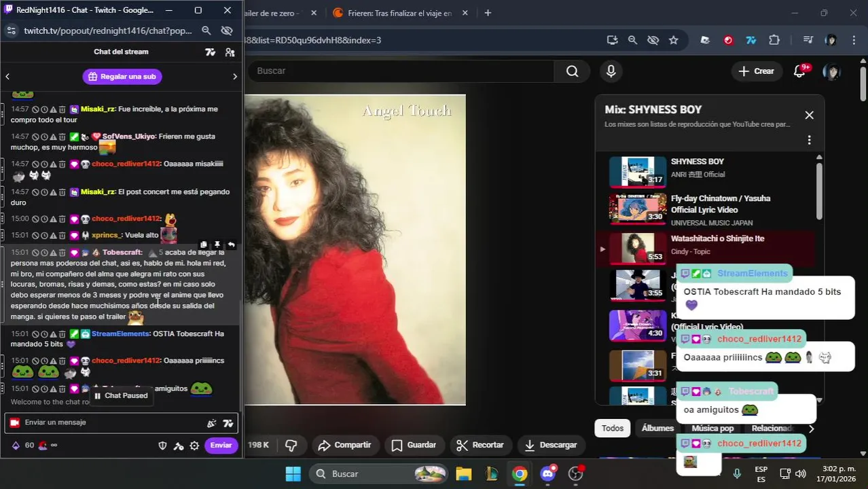Click the Guardar save button
868x489 pixels.
(x=414, y=445)
